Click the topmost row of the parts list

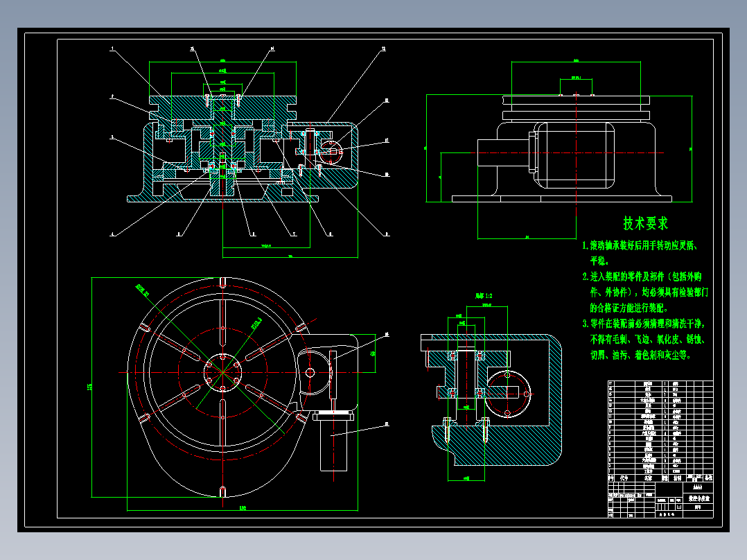coord(648,383)
